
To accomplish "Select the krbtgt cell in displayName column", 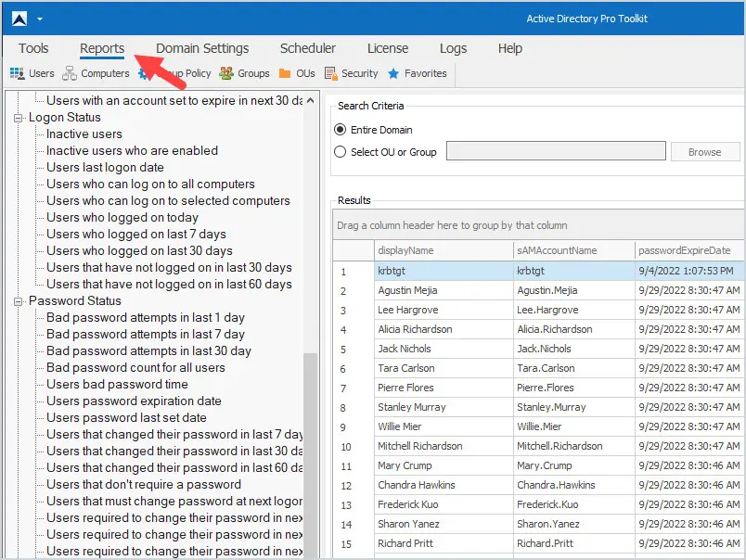I will pos(444,271).
